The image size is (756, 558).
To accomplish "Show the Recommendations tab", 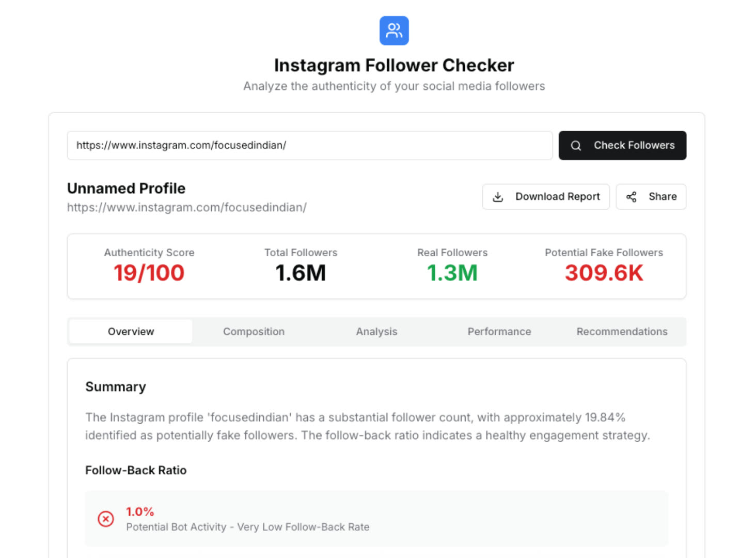I will coord(622,332).
